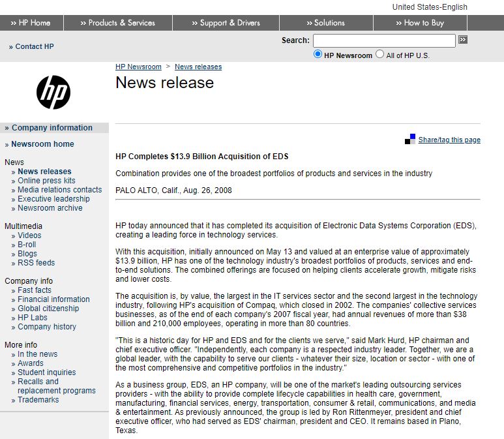
Task: Open the HP Home menu
Action: click(31, 23)
